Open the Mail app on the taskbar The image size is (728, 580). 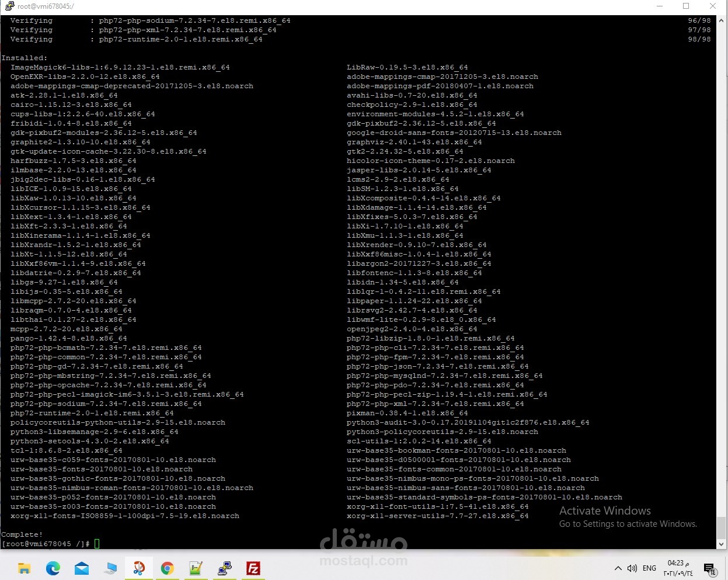click(x=82, y=568)
